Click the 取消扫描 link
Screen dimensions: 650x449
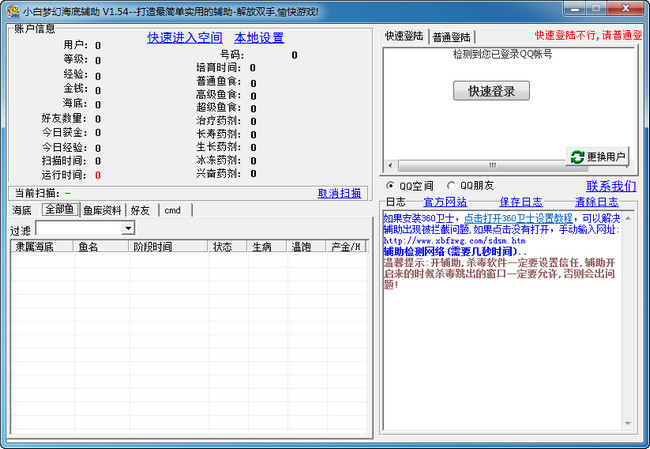(339, 193)
